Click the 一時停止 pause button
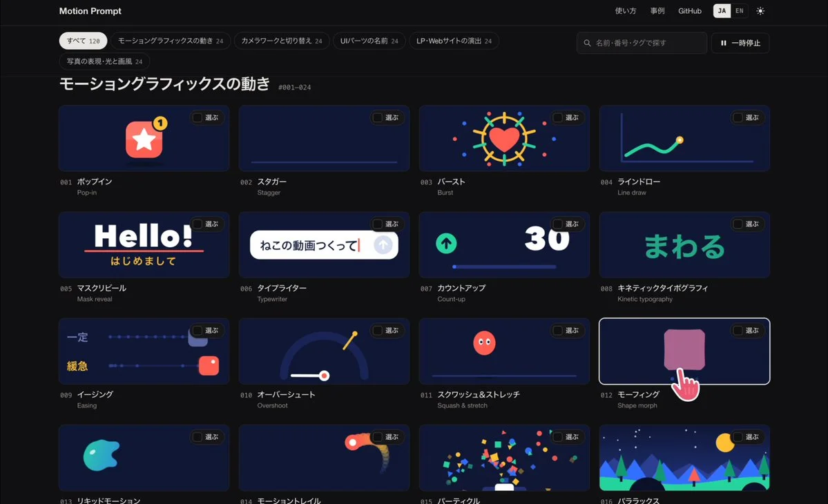The width and height of the screenshot is (828, 504). click(740, 43)
